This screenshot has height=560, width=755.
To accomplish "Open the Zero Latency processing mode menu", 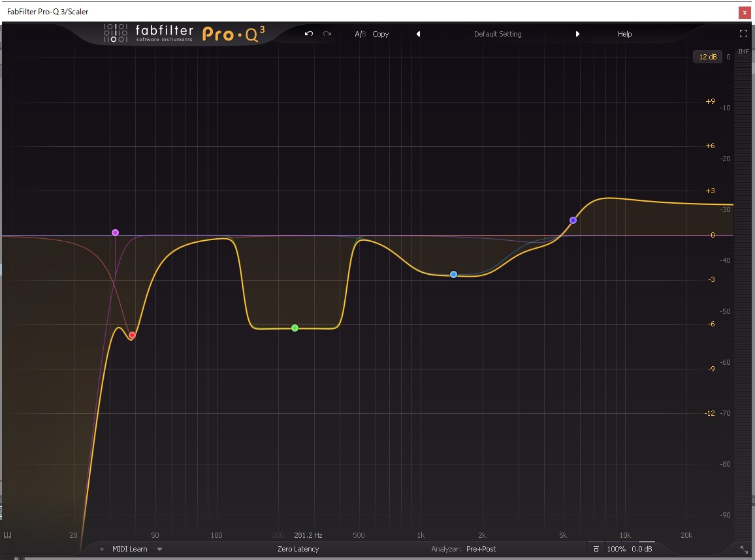I will tap(298, 549).
